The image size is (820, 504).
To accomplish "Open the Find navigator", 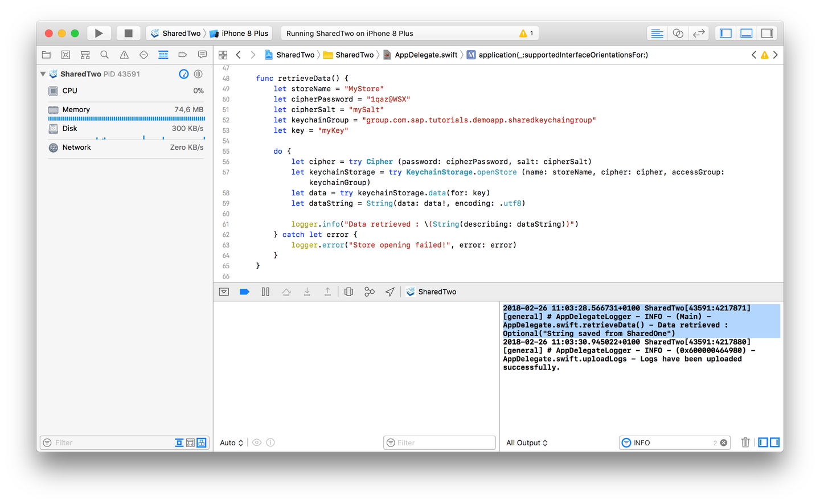I will click(x=104, y=55).
